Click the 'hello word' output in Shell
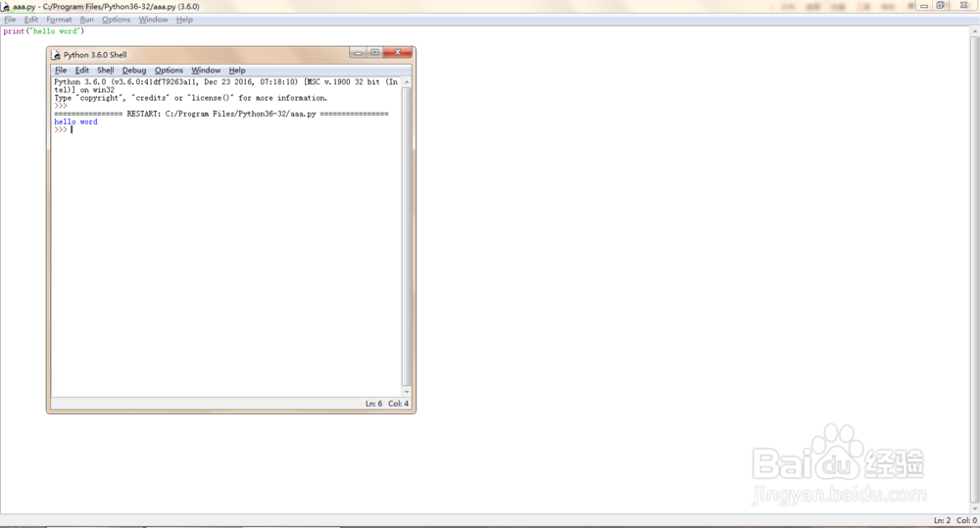980x528 pixels. pos(75,121)
